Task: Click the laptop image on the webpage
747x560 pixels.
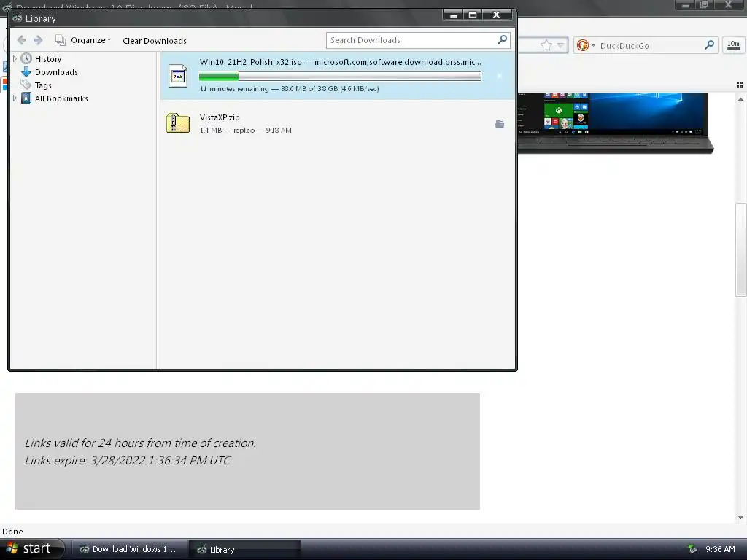Action: pyautogui.click(x=616, y=123)
